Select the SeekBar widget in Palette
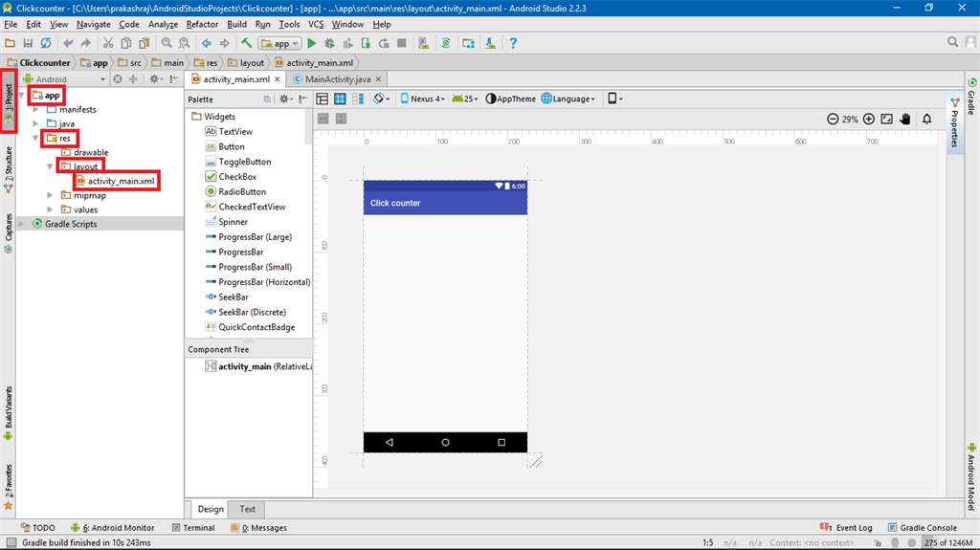The image size is (980, 550). click(x=227, y=297)
